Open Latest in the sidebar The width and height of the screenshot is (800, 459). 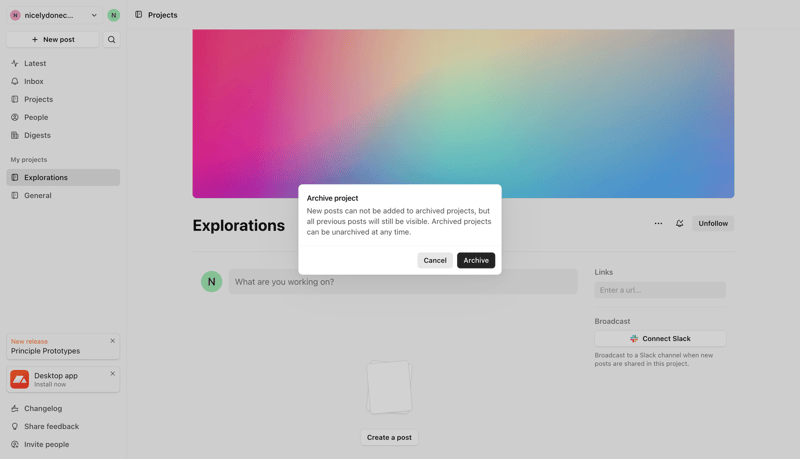35,63
